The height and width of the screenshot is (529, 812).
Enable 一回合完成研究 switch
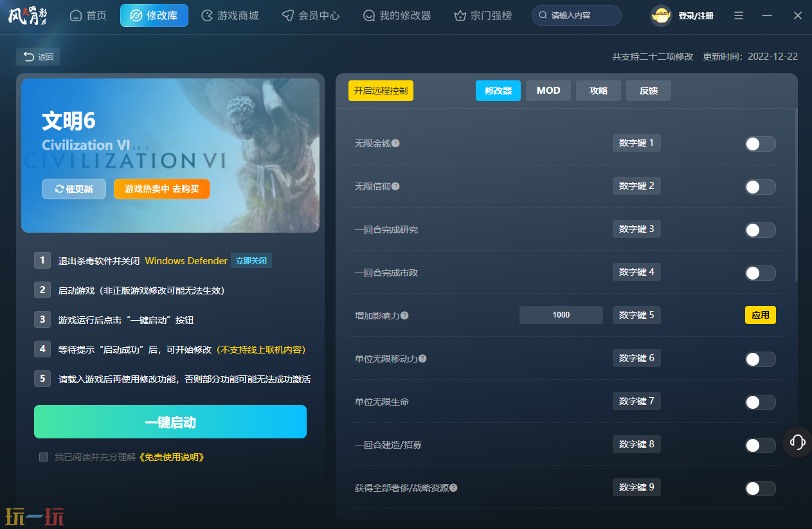(x=760, y=230)
